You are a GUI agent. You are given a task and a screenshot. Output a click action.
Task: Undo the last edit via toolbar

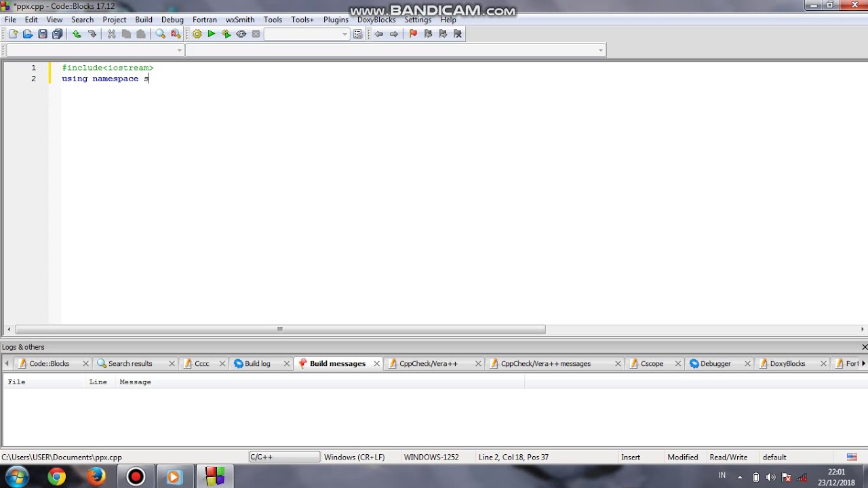coord(77,34)
